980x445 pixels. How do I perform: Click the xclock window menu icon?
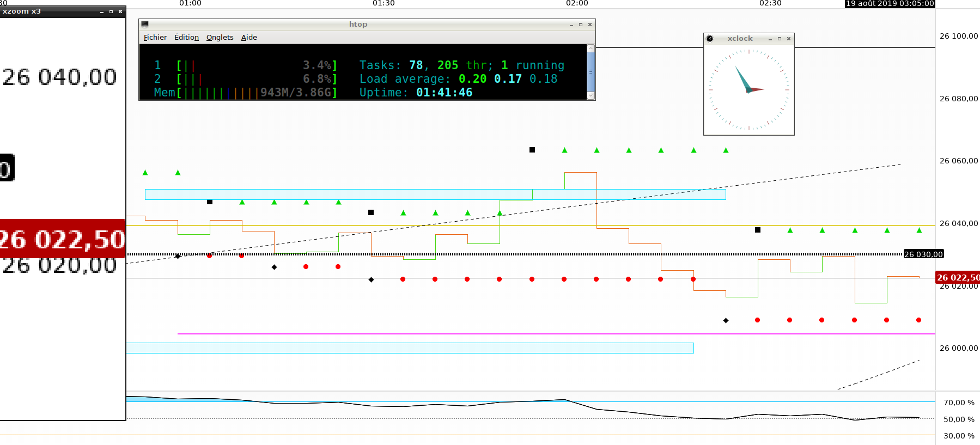[x=710, y=39]
